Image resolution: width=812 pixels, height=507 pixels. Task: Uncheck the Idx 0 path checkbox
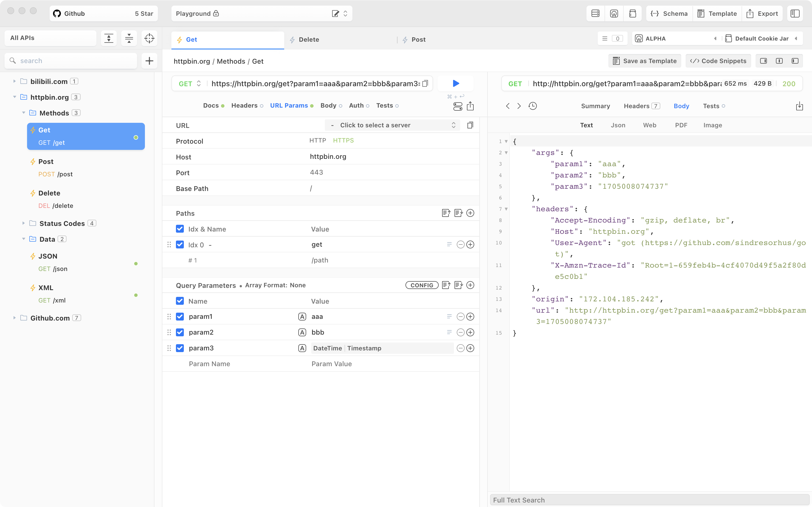[180, 244]
